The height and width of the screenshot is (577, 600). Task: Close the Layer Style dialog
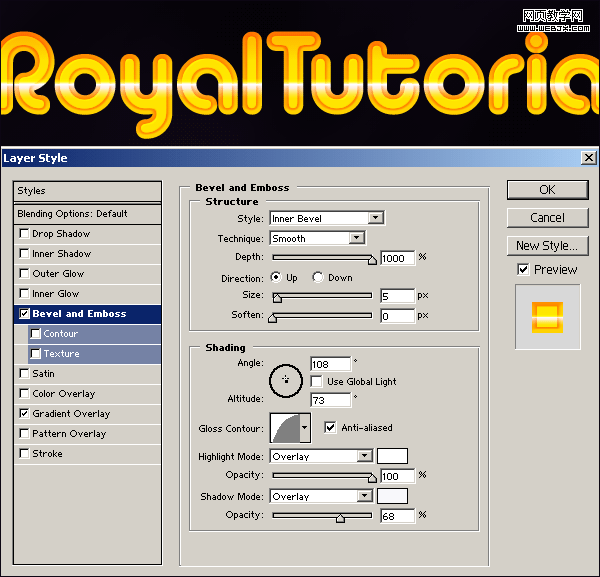tap(589, 158)
